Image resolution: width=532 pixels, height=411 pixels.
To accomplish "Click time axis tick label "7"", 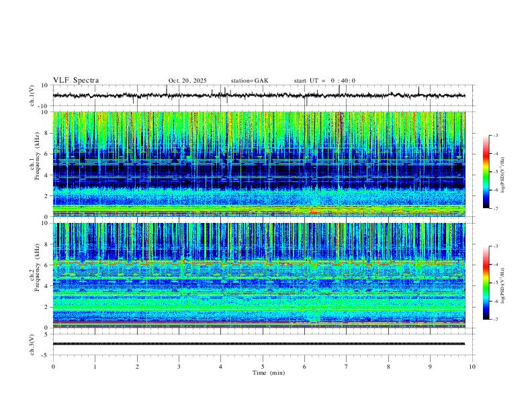I will [x=347, y=367].
